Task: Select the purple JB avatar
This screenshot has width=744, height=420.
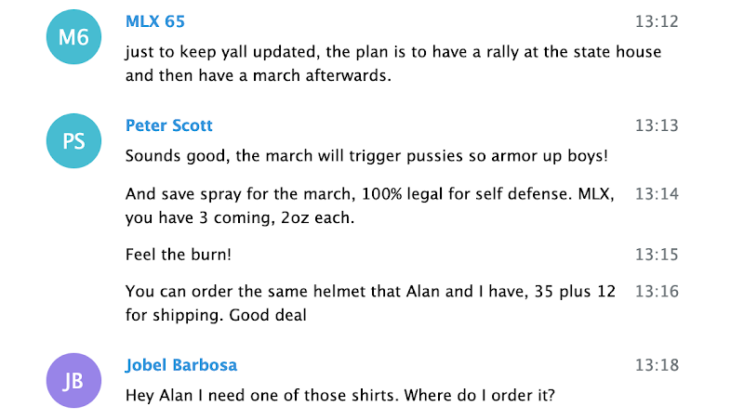Action: click(x=74, y=380)
